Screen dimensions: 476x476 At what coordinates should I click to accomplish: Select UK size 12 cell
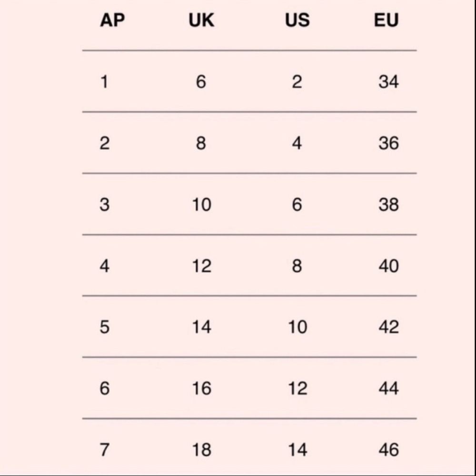202,266
